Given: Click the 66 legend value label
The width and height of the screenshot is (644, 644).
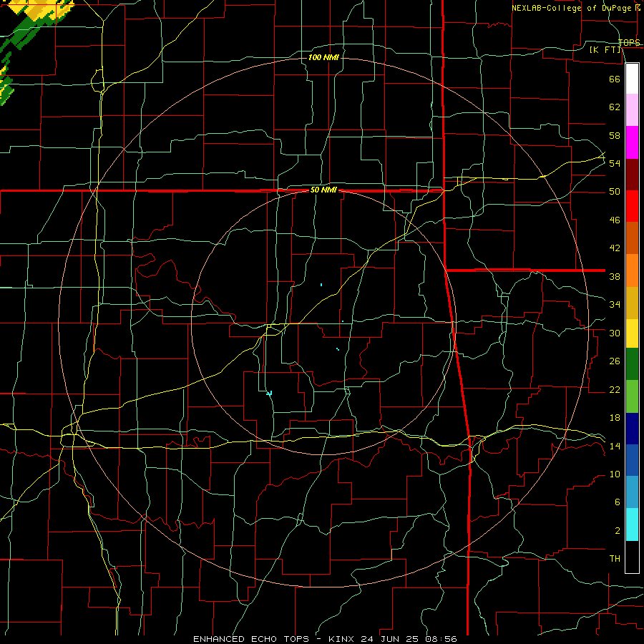Looking at the screenshot, I should pyautogui.click(x=615, y=79).
